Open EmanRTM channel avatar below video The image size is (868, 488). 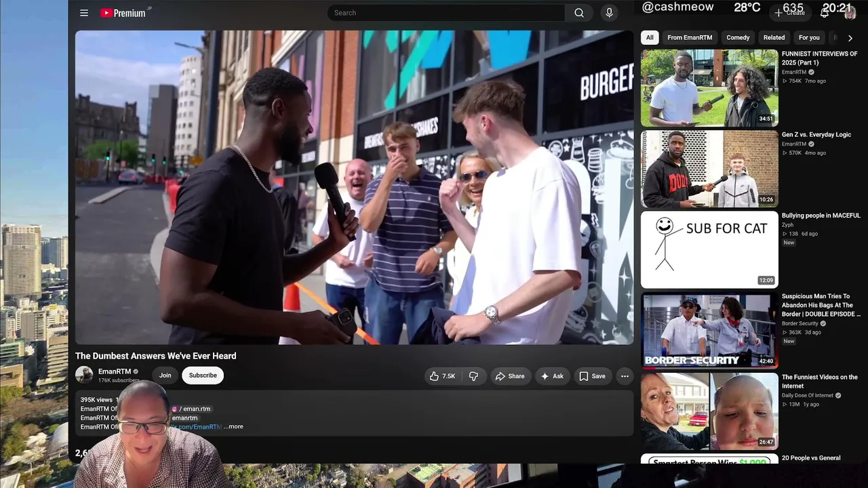pyautogui.click(x=84, y=375)
